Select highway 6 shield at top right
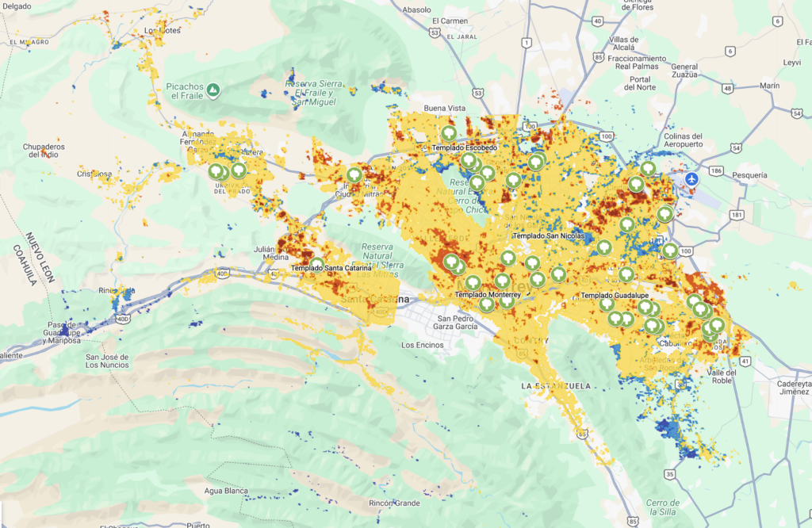The height and width of the screenshot is (528, 812). click(x=730, y=52)
